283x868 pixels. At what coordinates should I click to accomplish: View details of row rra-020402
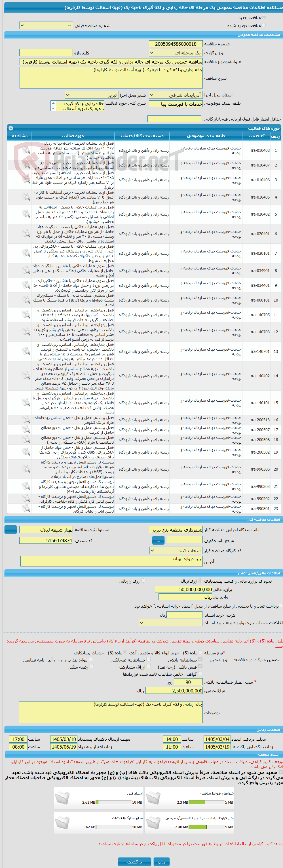(26, 214)
